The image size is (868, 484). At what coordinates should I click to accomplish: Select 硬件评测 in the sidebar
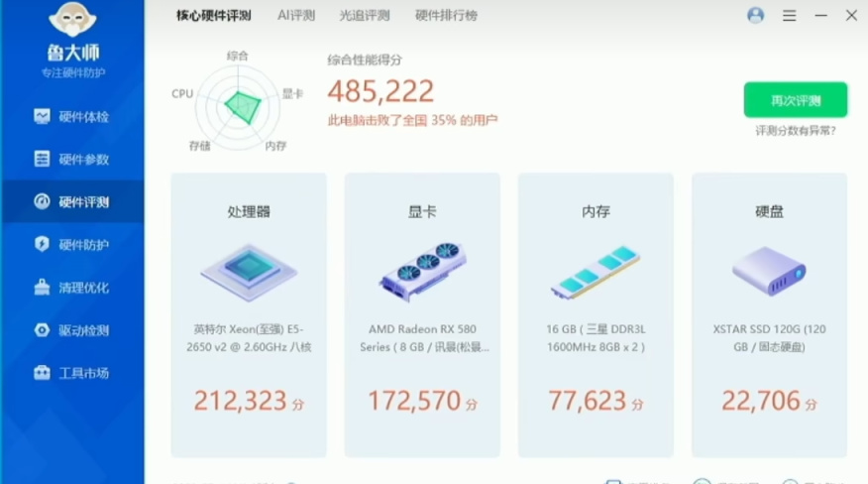pyautogui.click(x=72, y=201)
